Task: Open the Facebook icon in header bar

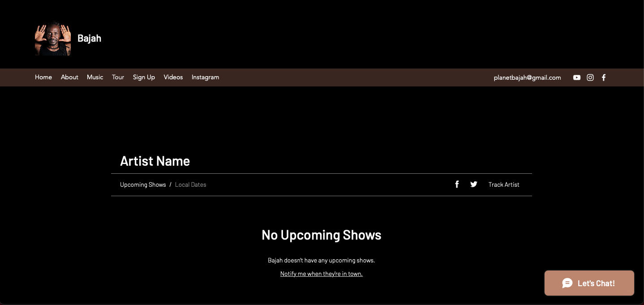Action: coord(604,77)
